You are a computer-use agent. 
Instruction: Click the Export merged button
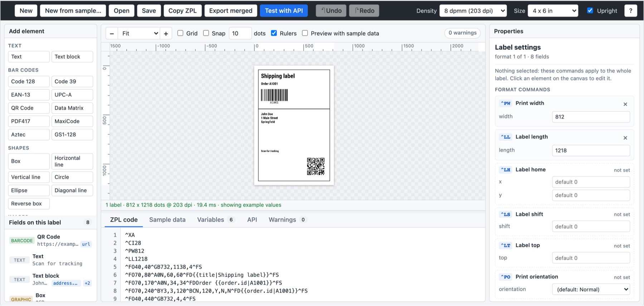point(231,11)
